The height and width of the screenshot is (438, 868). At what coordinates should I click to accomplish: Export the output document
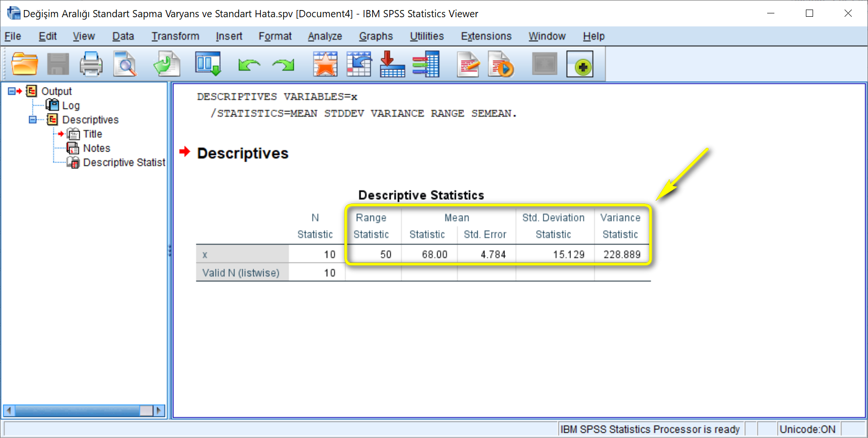click(166, 64)
